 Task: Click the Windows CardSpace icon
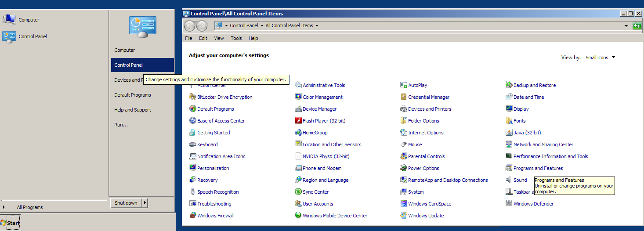[x=404, y=204]
